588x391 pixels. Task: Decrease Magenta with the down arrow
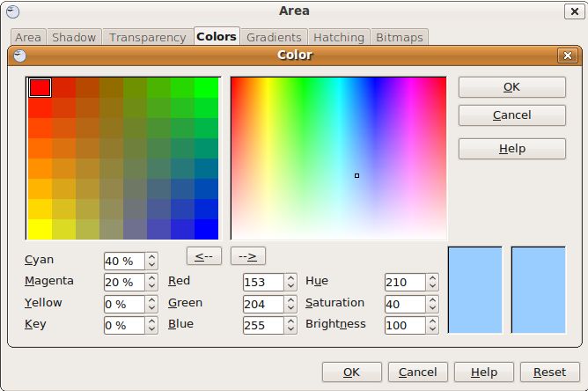(x=151, y=286)
